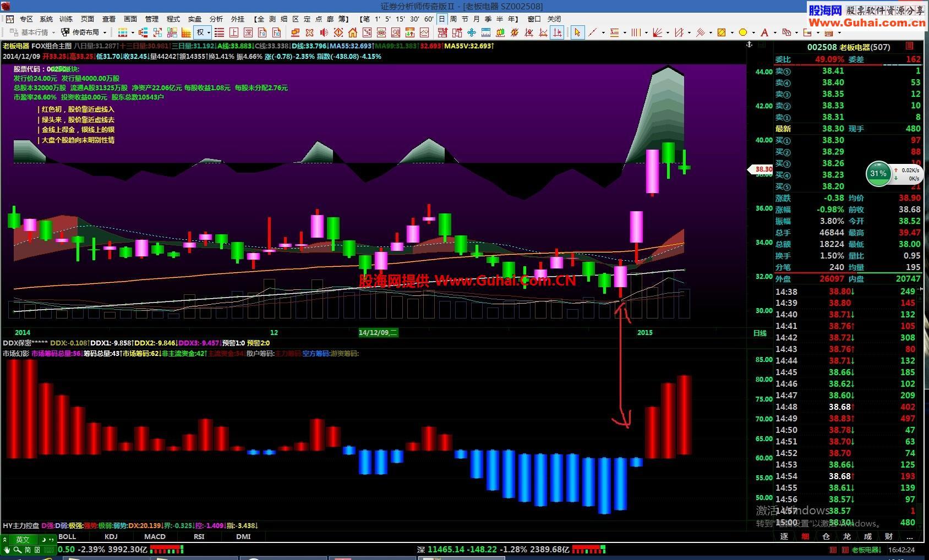
Task: Open the 财 tab in quote panel
Action: point(889,536)
